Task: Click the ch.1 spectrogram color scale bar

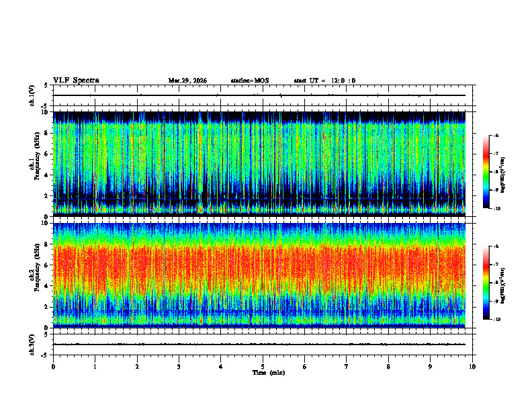Action: (486, 172)
